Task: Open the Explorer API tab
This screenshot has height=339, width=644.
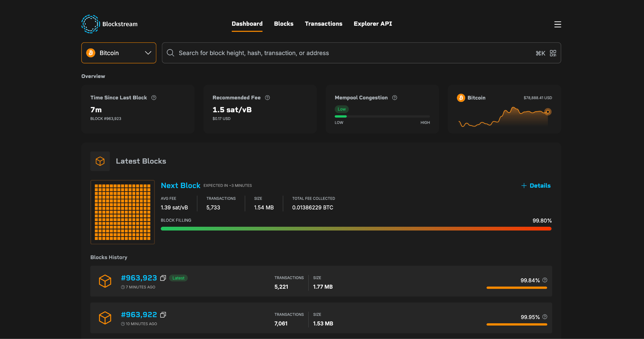Action: click(373, 24)
